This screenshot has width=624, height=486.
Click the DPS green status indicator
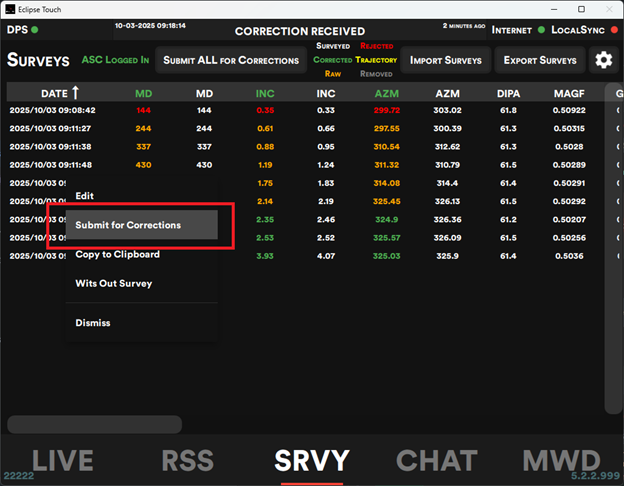35,29
